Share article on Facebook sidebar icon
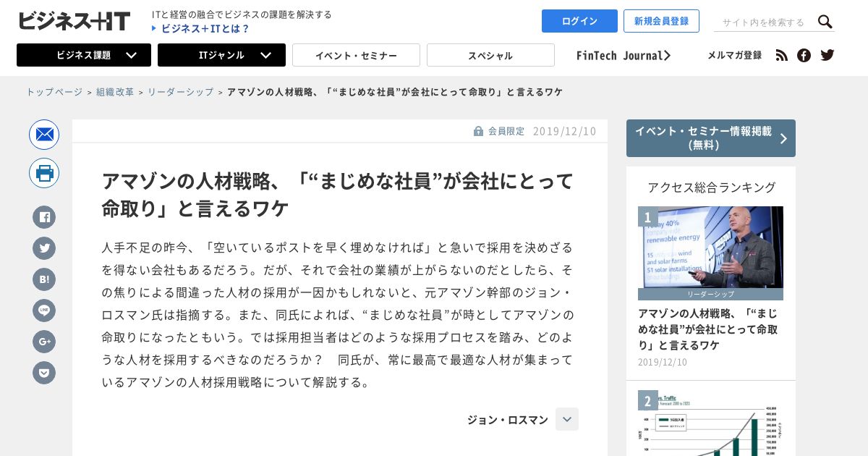The image size is (868, 456). tap(44, 217)
